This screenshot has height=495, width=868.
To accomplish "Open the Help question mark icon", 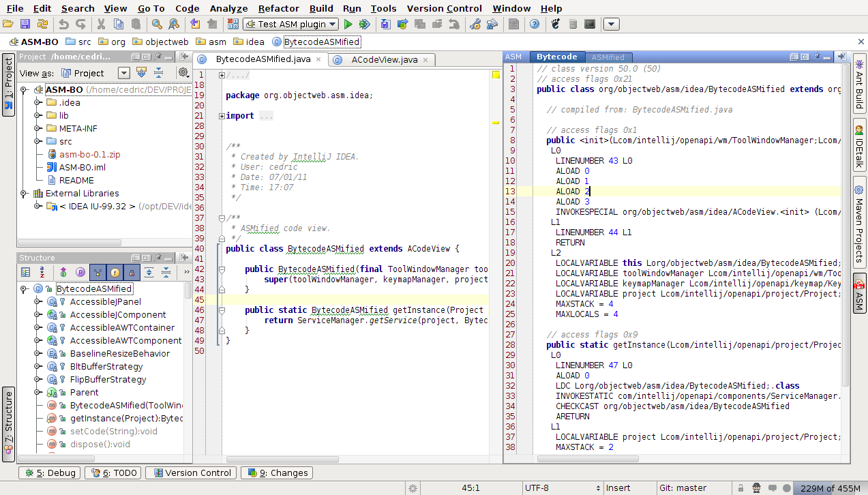I will pos(535,25).
